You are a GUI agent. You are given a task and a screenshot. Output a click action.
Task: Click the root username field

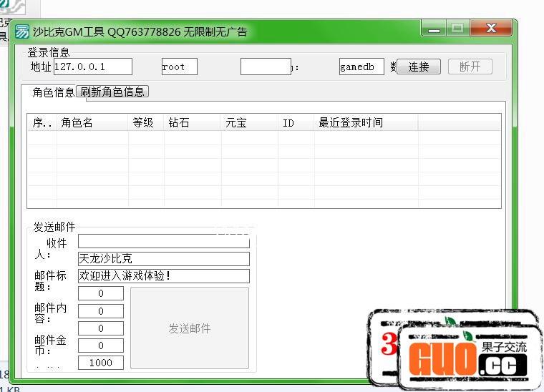point(179,67)
